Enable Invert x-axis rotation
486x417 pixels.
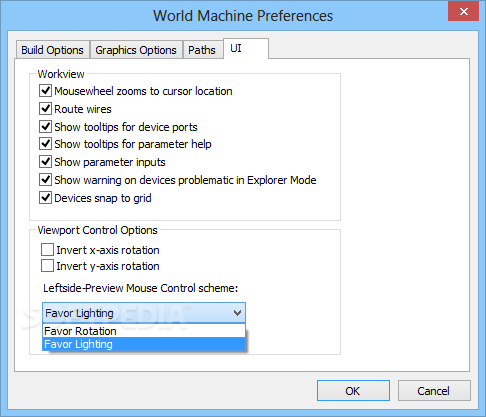[47, 249]
